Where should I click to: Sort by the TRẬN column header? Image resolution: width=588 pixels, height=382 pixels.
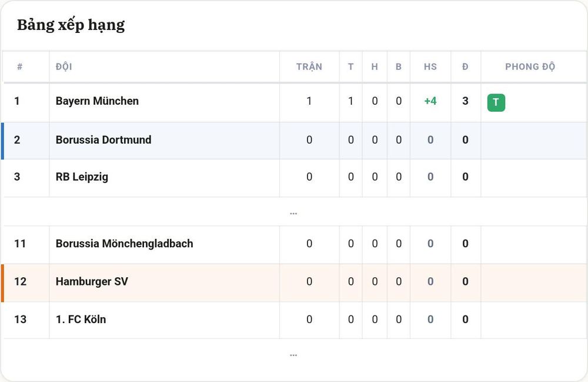(x=309, y=67)
